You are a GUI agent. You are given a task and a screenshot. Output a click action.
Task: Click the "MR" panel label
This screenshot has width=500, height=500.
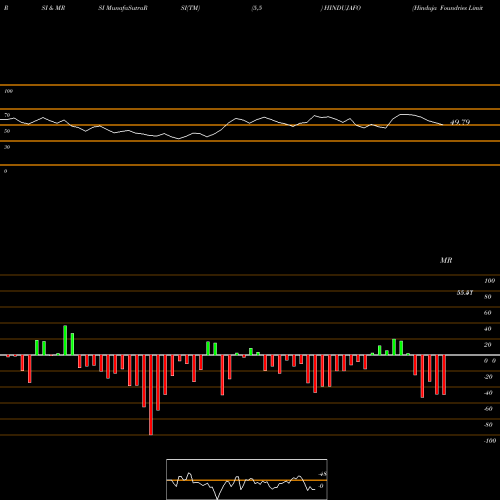(446, 260)
